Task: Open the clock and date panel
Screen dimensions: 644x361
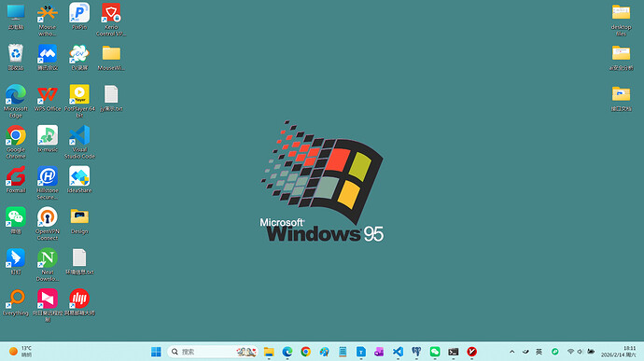Action: pos(618,352)
